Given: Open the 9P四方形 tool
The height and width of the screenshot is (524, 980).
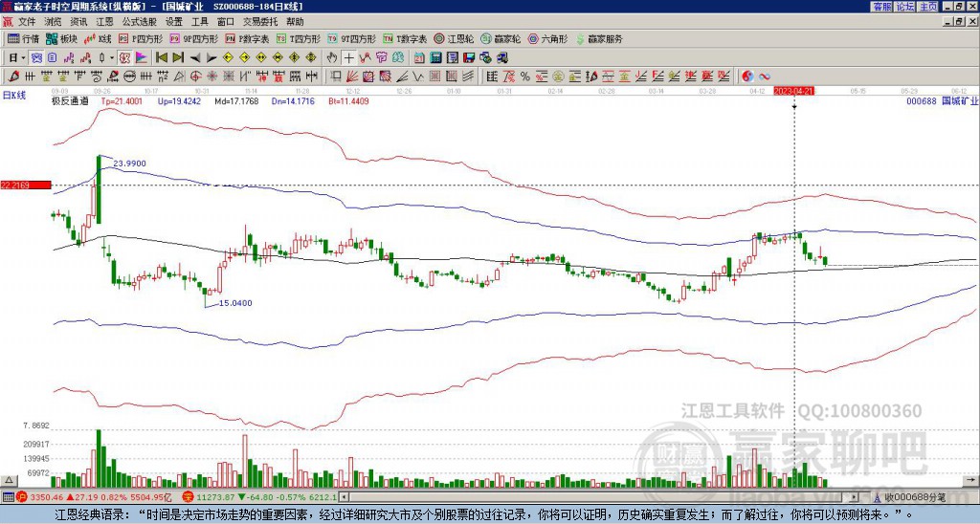Looking at the screenshot, I should [193, 39].
